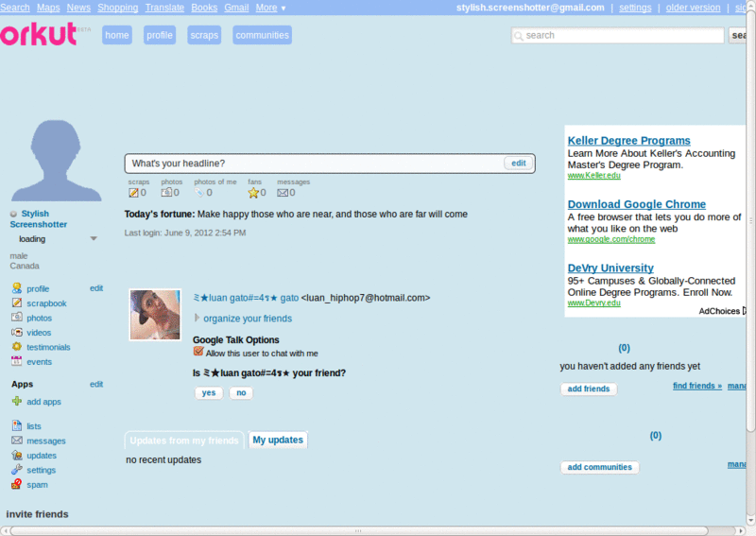This screenshot has height=536, width=756.
Task: Click the messages envelope icon in sidebar
Action: tap(17, 440)
